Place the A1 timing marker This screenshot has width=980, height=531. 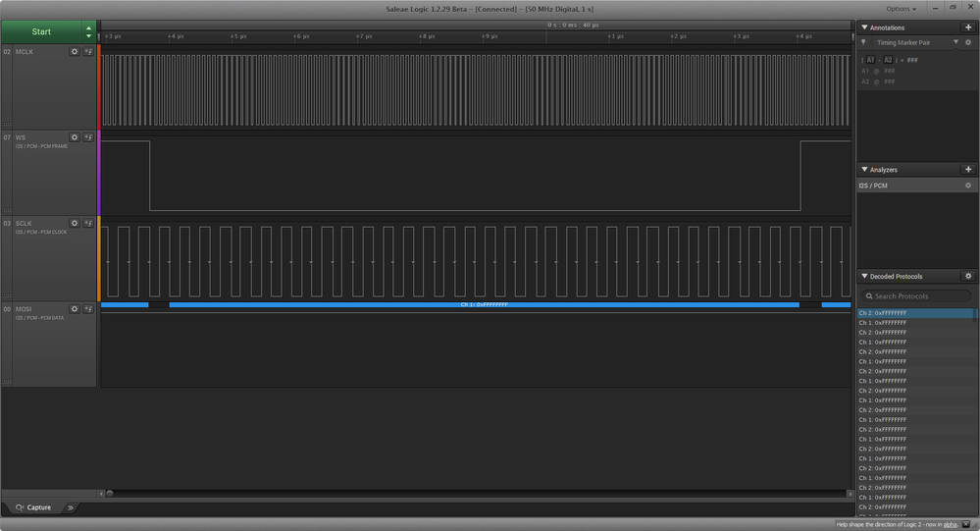click(870, 60)
